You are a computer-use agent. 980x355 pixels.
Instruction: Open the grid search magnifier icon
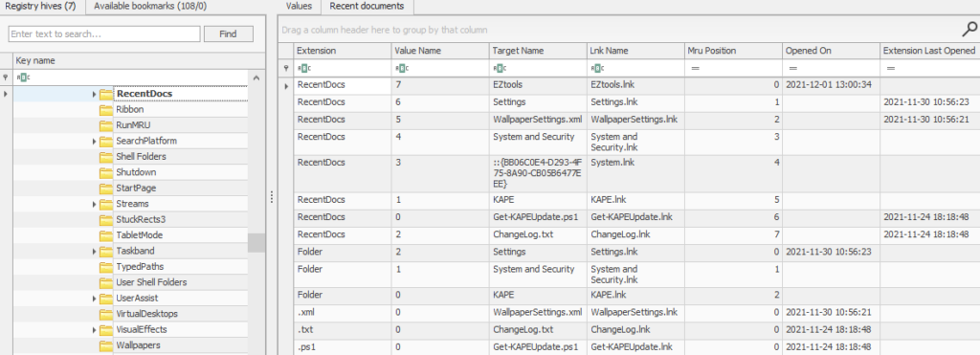coord(969,29)
